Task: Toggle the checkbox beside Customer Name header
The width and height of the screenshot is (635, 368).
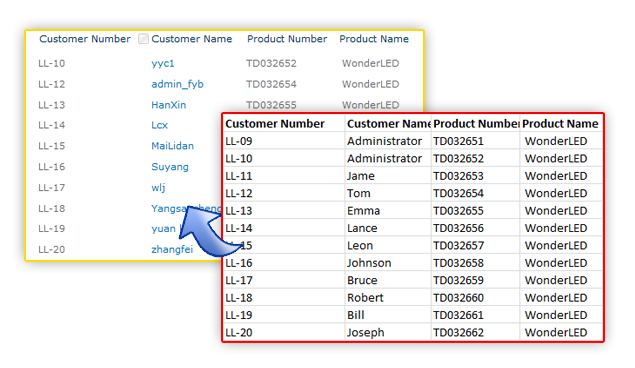Action: (143, 39)
